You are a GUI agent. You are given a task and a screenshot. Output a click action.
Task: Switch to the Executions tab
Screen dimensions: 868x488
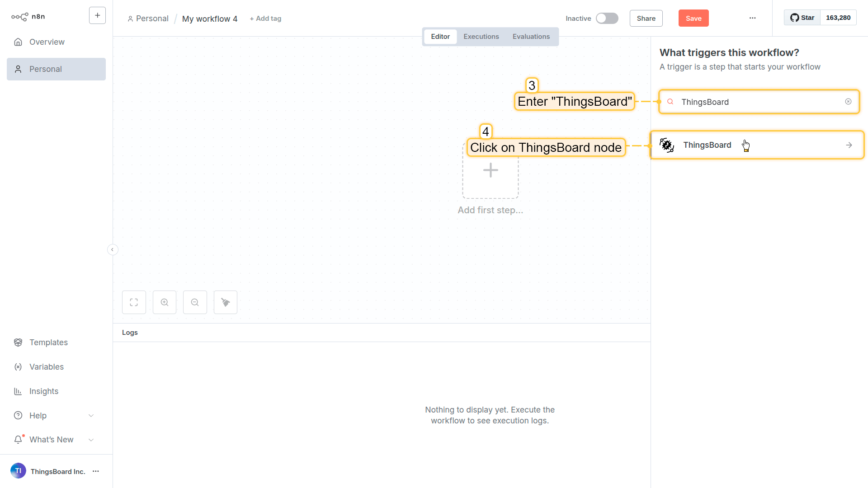(481, 37)
